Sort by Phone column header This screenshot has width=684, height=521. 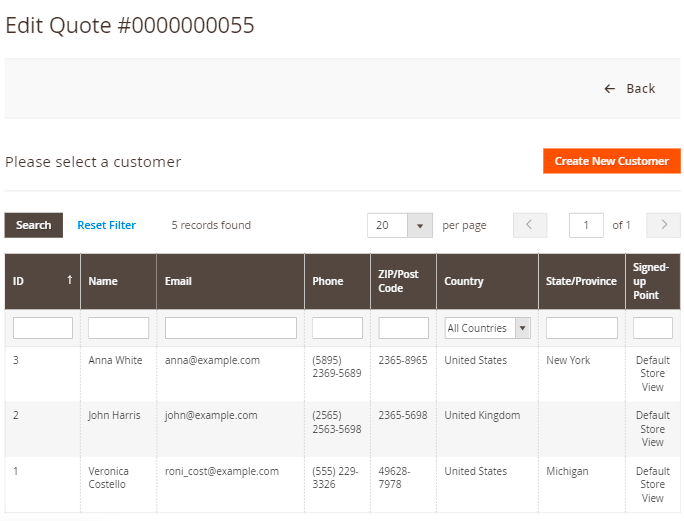click(337, 281)
